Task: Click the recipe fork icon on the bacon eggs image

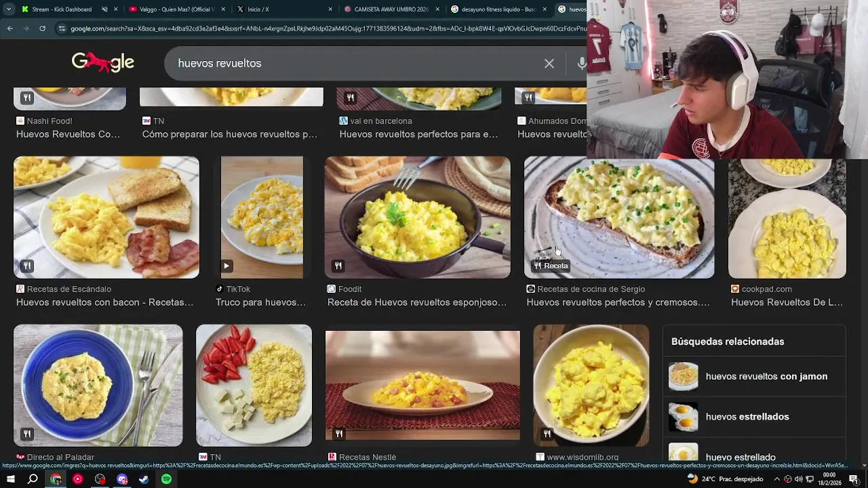Action: click(27, 266)
